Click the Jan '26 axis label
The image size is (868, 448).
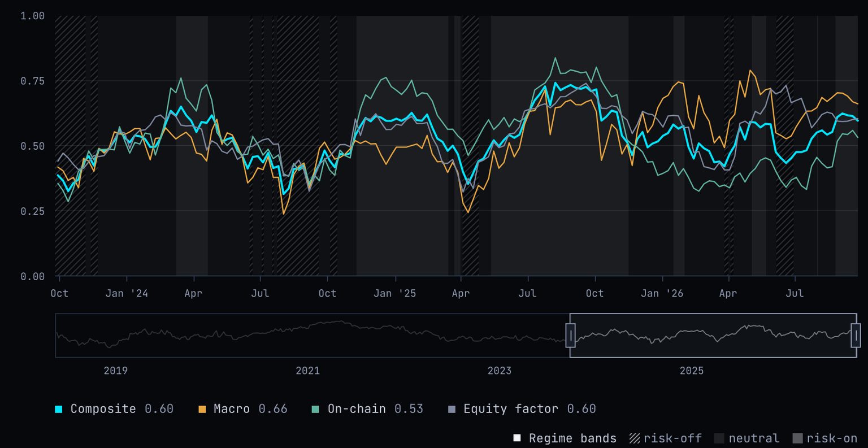(662, 293)
